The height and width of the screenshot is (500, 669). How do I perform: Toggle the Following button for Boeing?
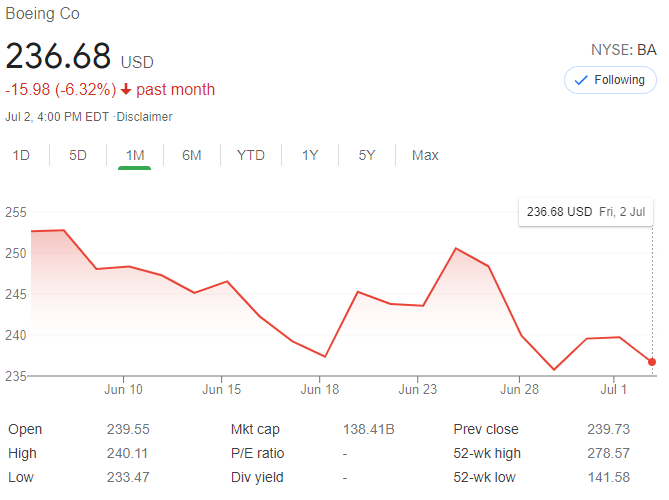(610, 80)
